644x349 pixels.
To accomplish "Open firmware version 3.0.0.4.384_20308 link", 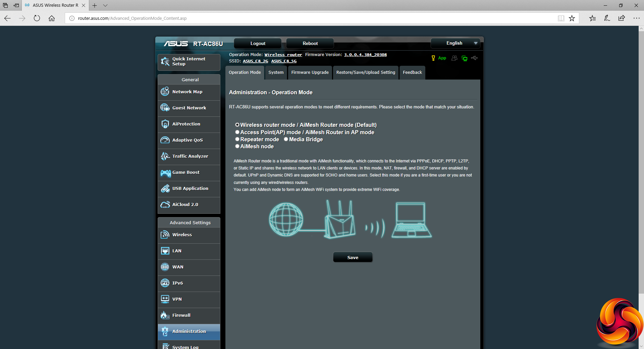I will (365, 55).
